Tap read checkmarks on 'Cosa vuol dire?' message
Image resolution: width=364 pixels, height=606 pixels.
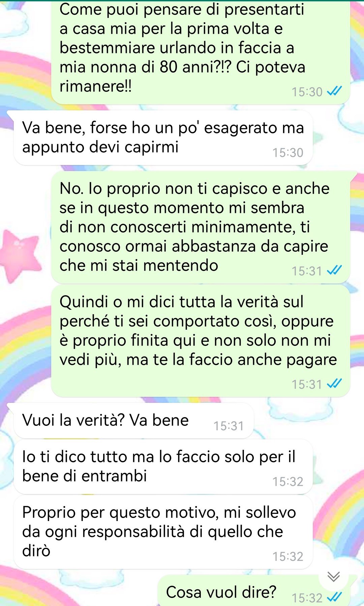coord(335,598)
